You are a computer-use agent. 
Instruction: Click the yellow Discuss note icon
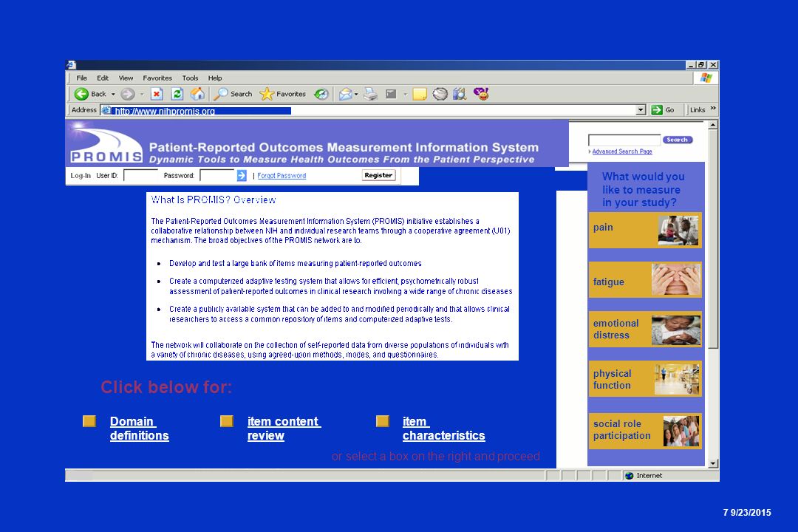click(420, 94)
